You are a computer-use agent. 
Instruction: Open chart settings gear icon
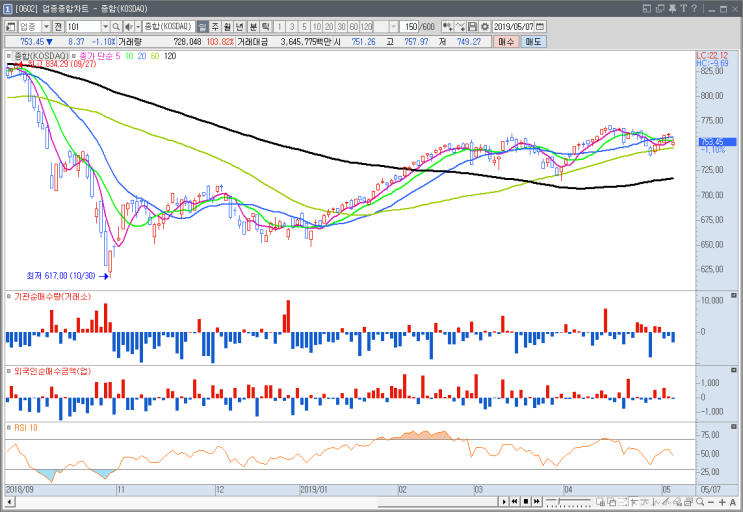[x=485, y=27]
